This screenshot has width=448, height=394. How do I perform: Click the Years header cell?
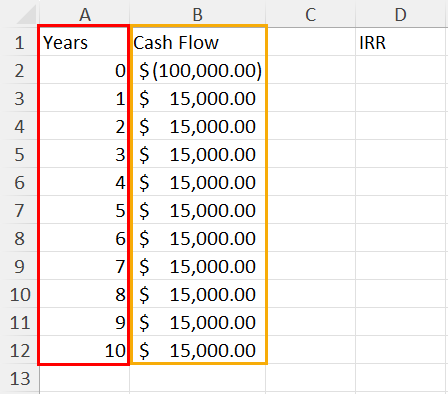(x=84, y=42)
